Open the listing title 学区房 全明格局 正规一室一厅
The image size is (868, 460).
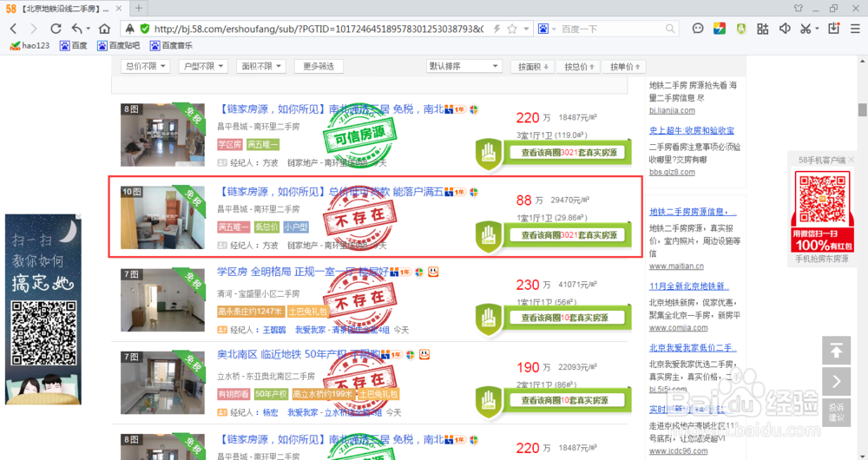tap(303, 272)
